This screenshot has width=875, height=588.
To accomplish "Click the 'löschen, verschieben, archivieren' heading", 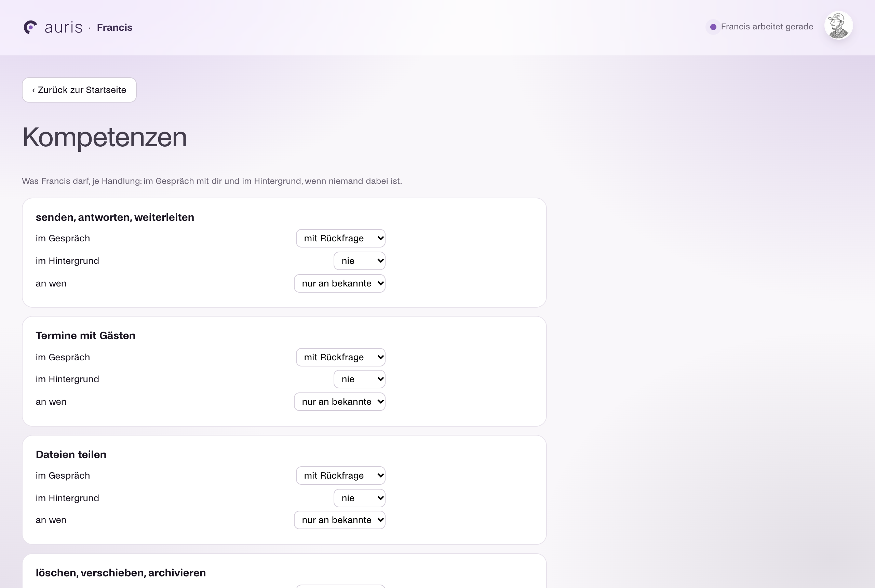I will point(121,573).
